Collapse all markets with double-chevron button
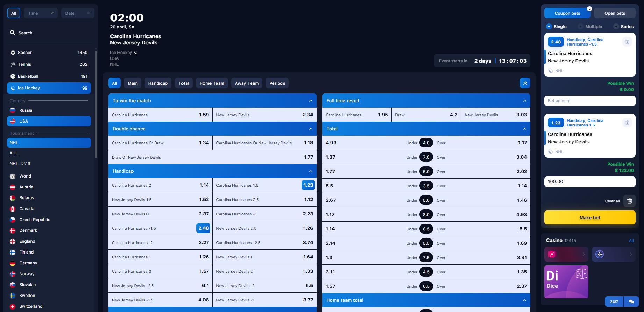 coord(525,83)
